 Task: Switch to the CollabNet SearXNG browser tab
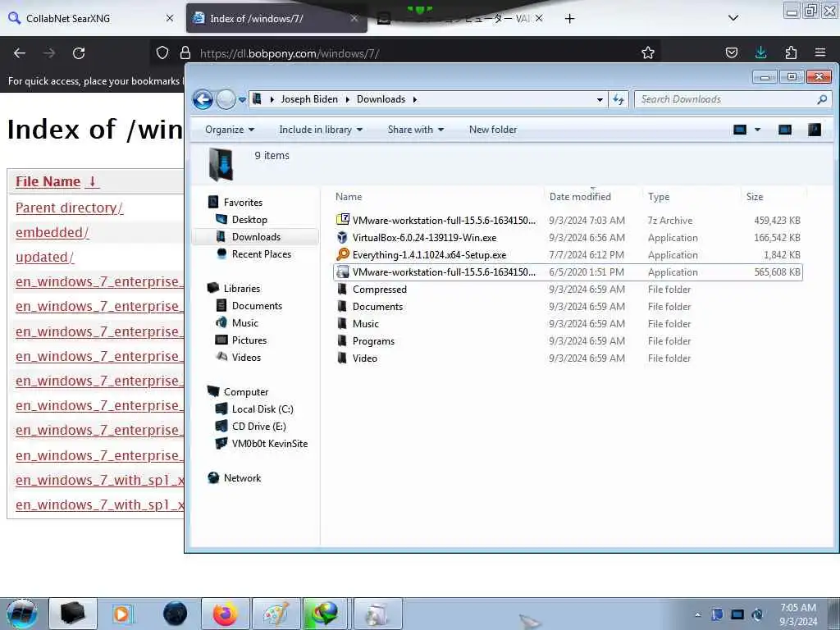[91, 18]
